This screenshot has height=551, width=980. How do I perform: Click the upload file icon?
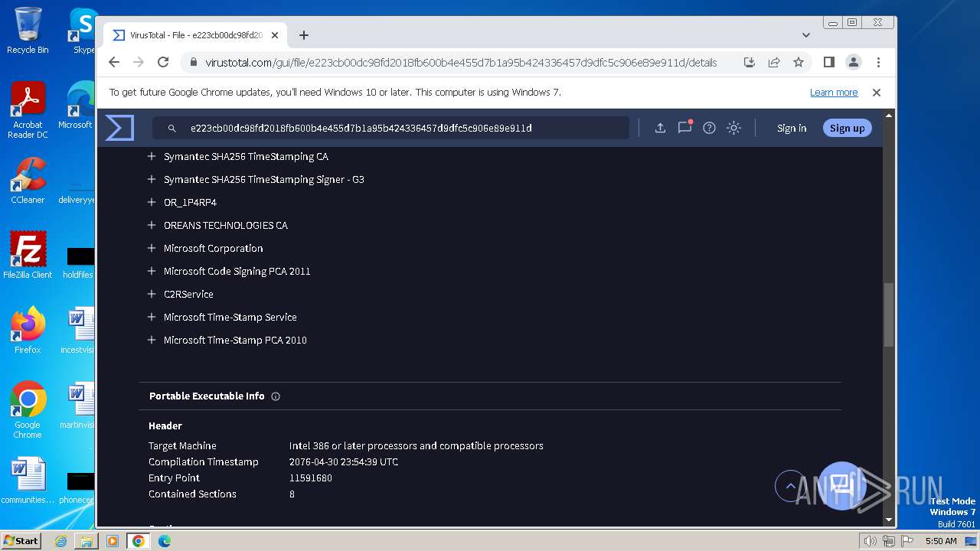(660, 128)
